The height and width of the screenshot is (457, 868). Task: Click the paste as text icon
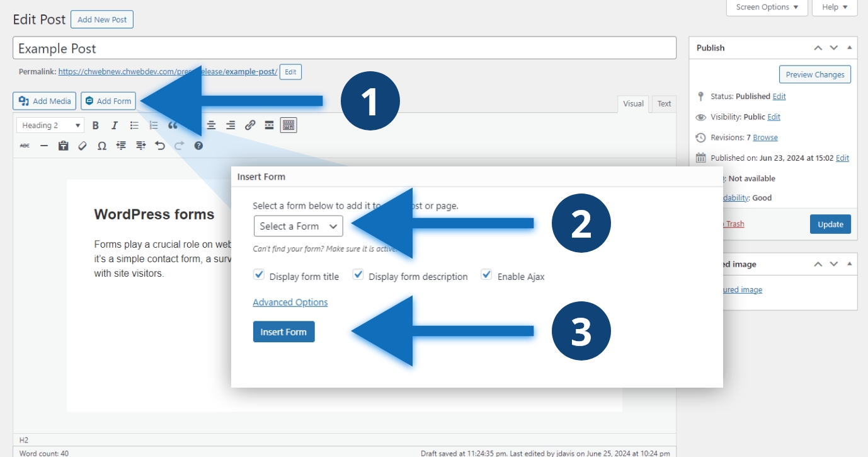tap(63, 146)
